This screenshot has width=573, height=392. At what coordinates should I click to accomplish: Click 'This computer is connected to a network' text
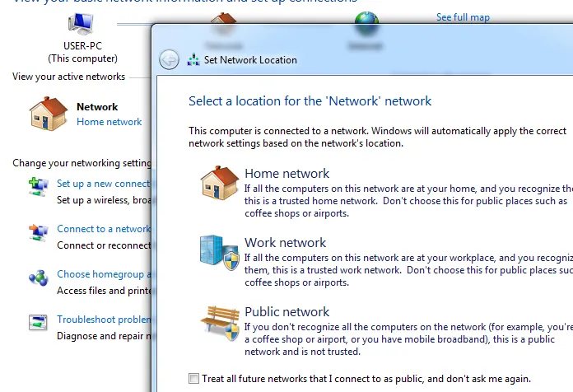378,137
